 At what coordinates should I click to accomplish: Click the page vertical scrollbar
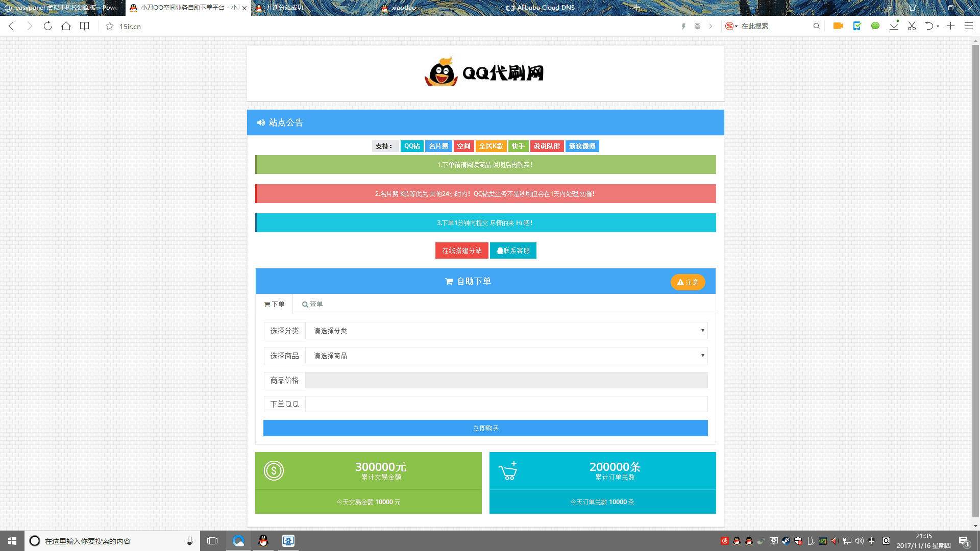click(x=975, y=281)
